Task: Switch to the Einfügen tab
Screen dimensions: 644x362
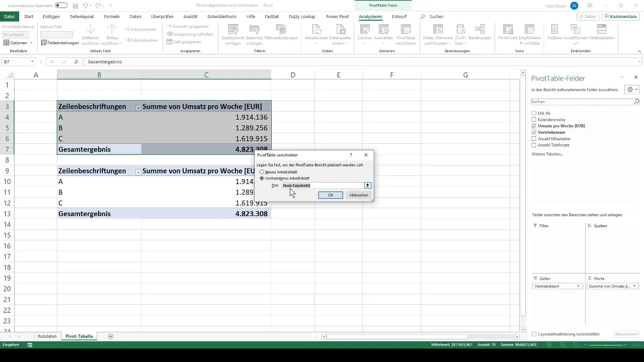Action: tap(51, 17)
